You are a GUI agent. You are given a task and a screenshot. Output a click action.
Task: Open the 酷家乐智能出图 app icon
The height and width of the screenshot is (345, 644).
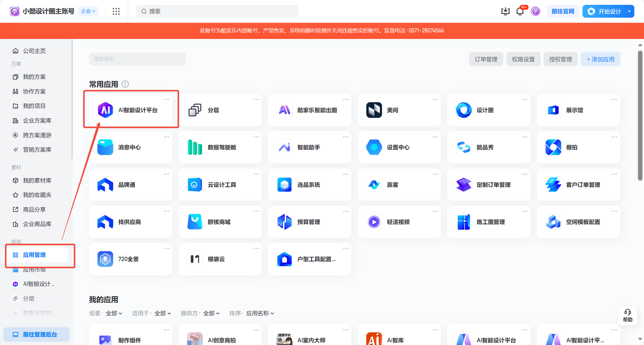pos(284,110)
